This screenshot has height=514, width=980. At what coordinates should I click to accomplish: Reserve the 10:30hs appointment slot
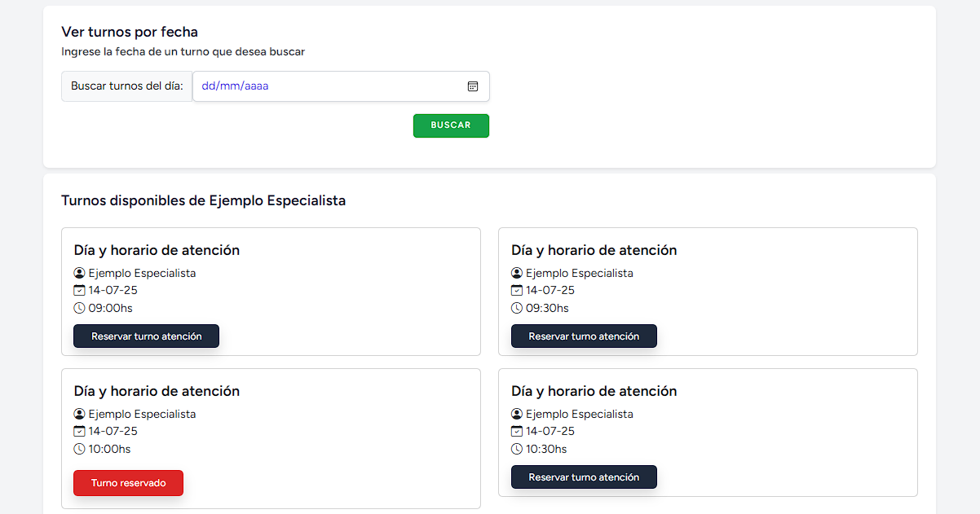point(584,477)
